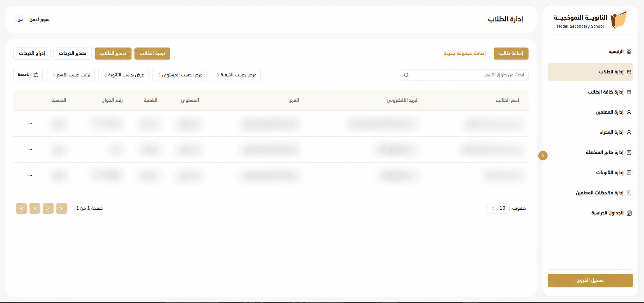Click the graduation cap icon beside إدارة الطلاب

coord(629,72)
